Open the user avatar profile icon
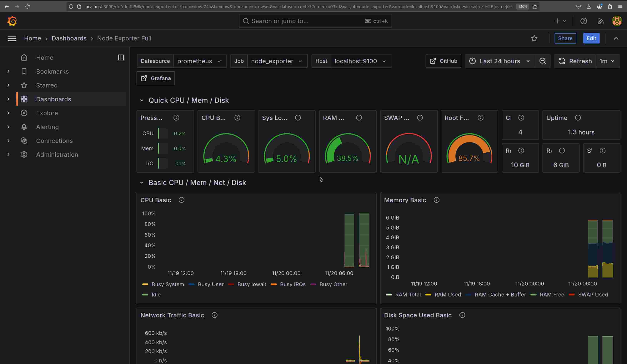 click(617, 21)
